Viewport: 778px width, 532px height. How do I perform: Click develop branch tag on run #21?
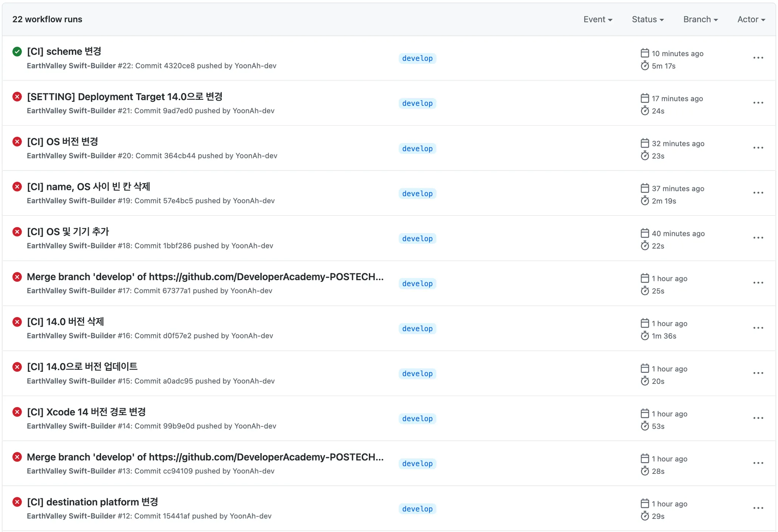(417, 103)
